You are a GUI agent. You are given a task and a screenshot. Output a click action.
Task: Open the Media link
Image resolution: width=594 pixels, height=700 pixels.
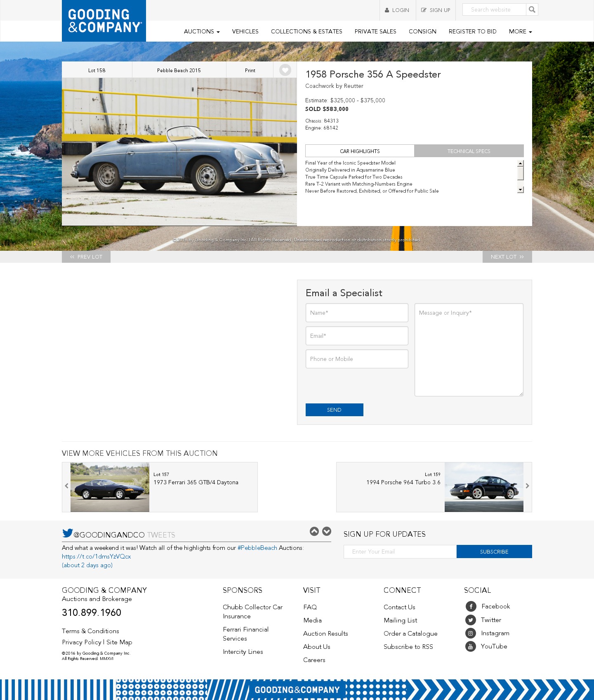(x=312, y=620)
